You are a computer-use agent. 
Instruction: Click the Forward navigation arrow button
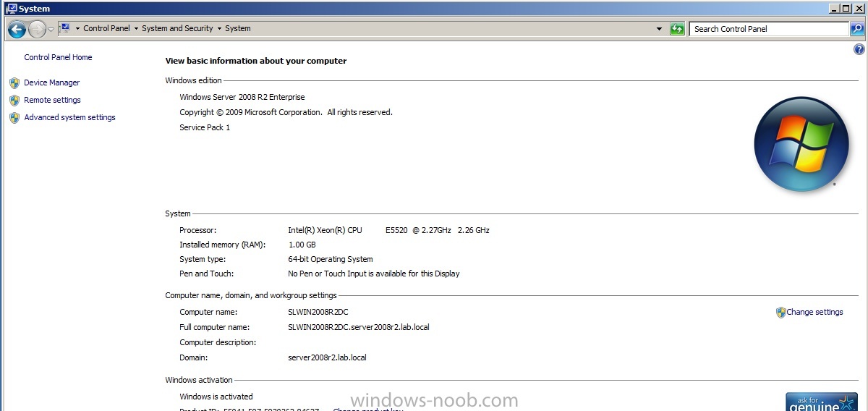[37, 29]
